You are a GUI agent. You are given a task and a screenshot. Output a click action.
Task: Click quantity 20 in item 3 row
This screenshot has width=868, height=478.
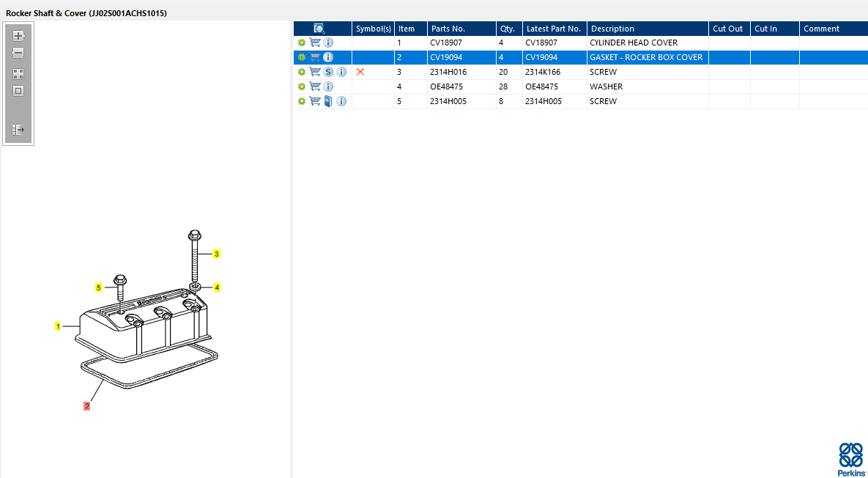click(503, 72)
